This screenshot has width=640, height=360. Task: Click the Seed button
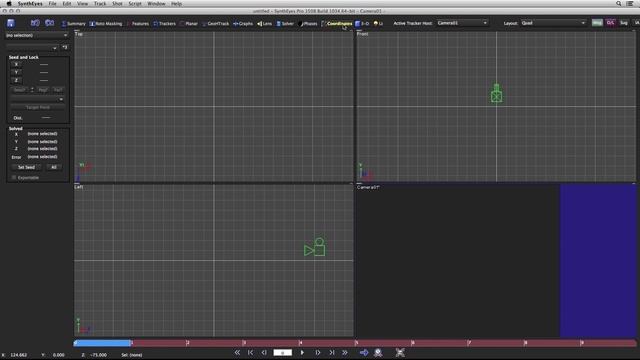(x=20, y=90)
